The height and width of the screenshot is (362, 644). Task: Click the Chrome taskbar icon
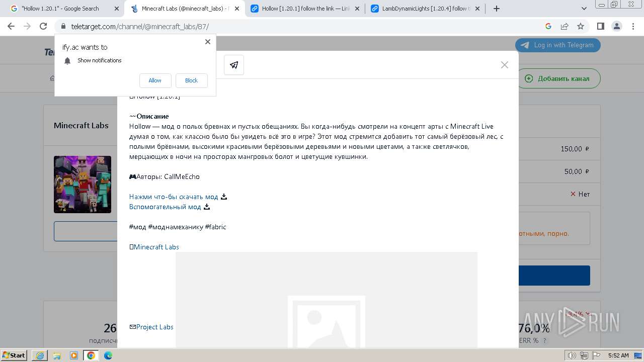tap(91, 355)
